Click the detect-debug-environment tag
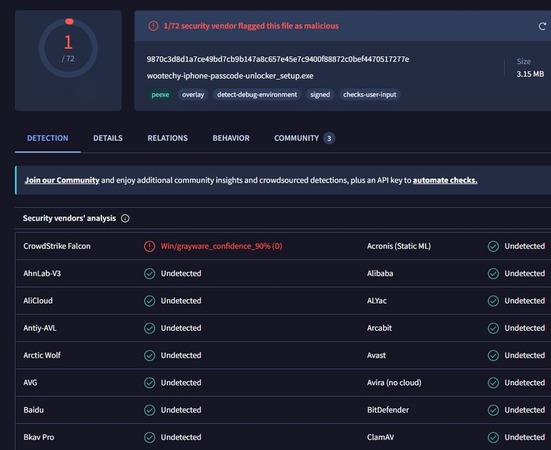This screenshot has width=551, height=450. pos(257,95)
